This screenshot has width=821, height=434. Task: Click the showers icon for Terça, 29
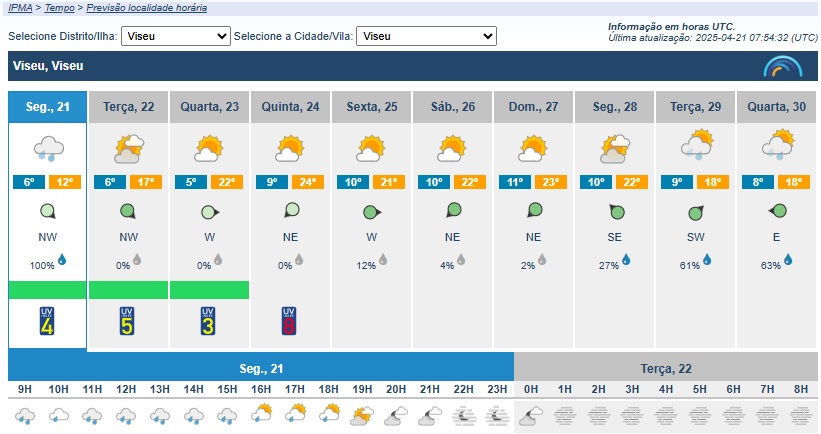[x=697, y=145]
